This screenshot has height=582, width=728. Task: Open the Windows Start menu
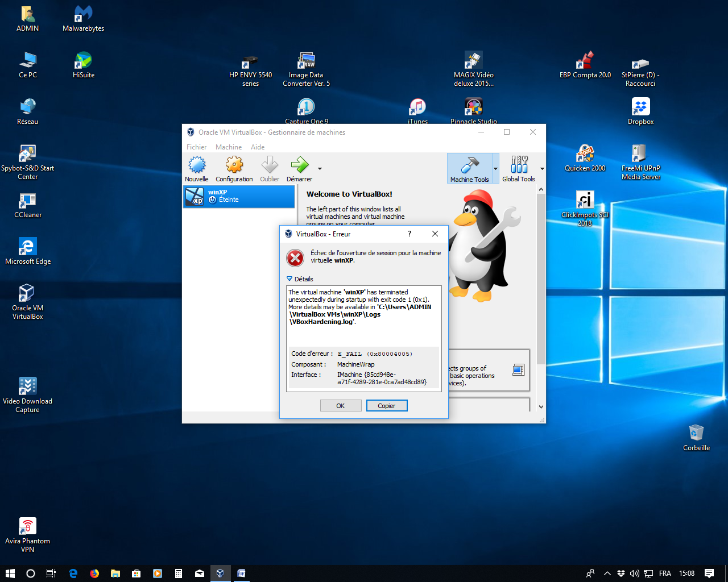10,573
